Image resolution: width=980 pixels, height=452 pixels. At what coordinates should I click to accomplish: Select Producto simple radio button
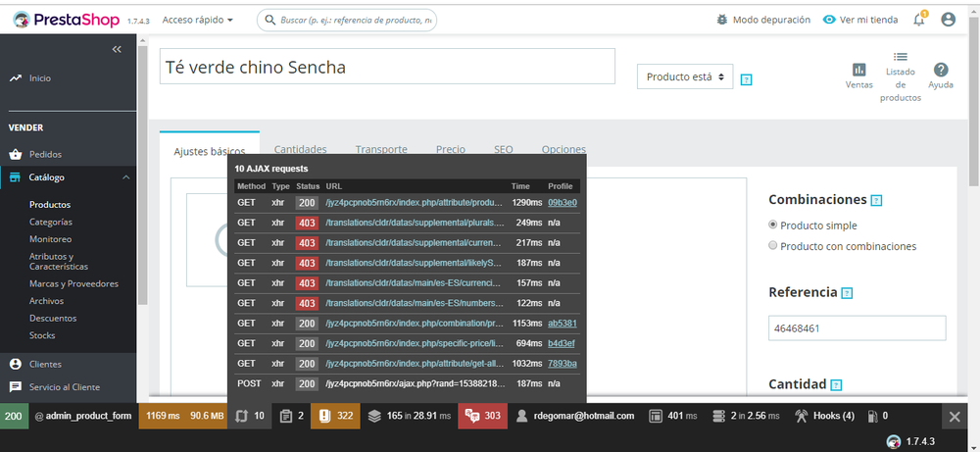[x=773, y=226]
